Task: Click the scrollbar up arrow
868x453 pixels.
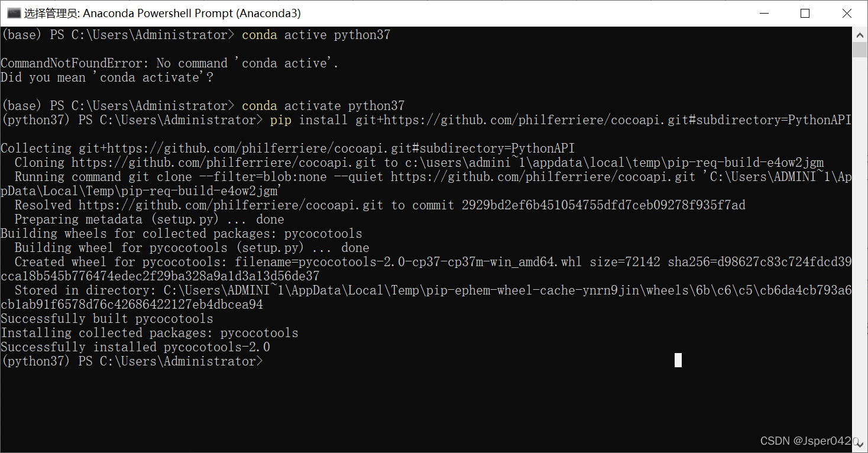Action: click(x=860, y=34)
